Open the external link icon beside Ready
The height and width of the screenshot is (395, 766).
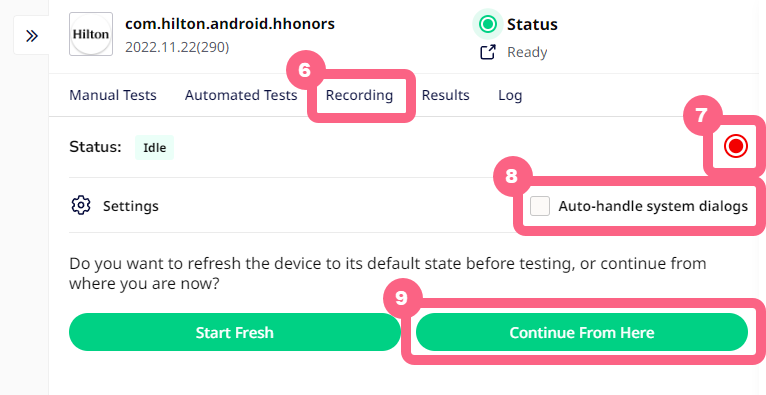[x=488, y=52]
